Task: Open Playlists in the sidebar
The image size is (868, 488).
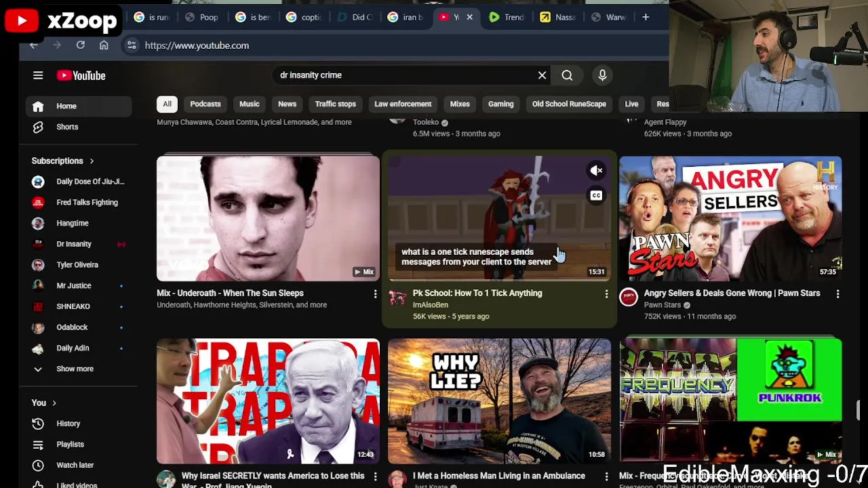Action: pos(79,445)
